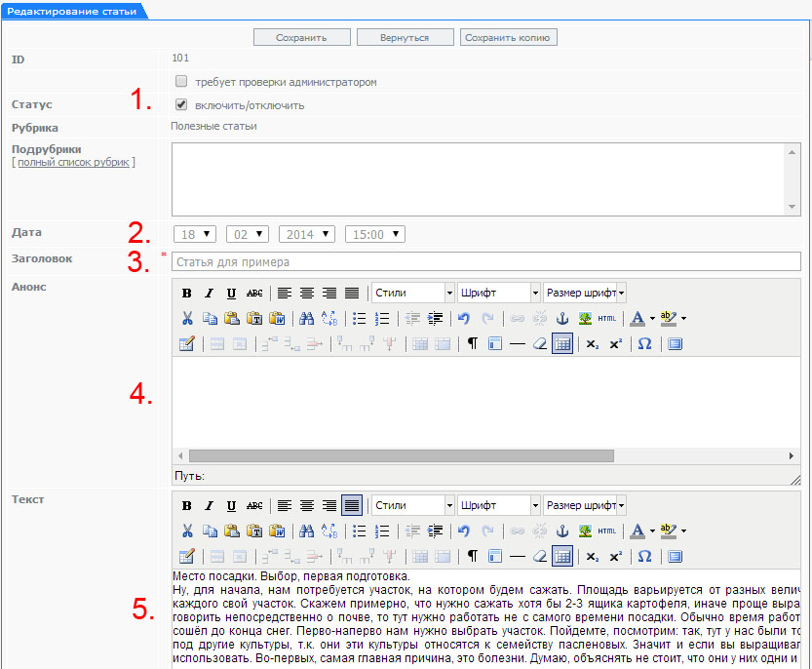812x669 pixels.
Task: Insert image via Текст editor toolbar
Action: 584,531
